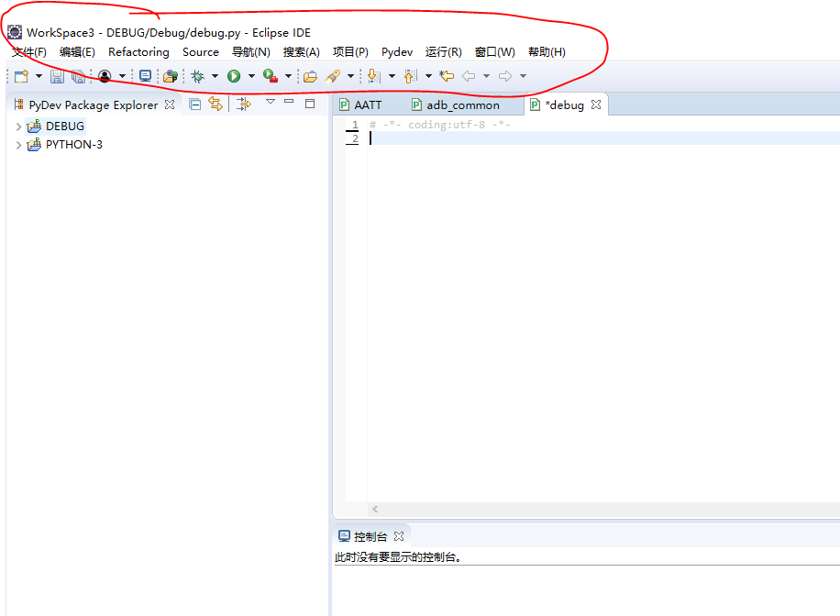Select the PYTHON-3 project
Image resolution: width=840 pixels, height=616 pixels.
click(74, 145)
